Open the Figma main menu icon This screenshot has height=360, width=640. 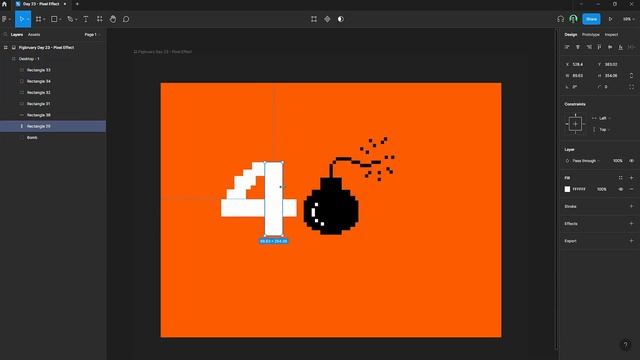pyautogui.click(x=4, y=19)
